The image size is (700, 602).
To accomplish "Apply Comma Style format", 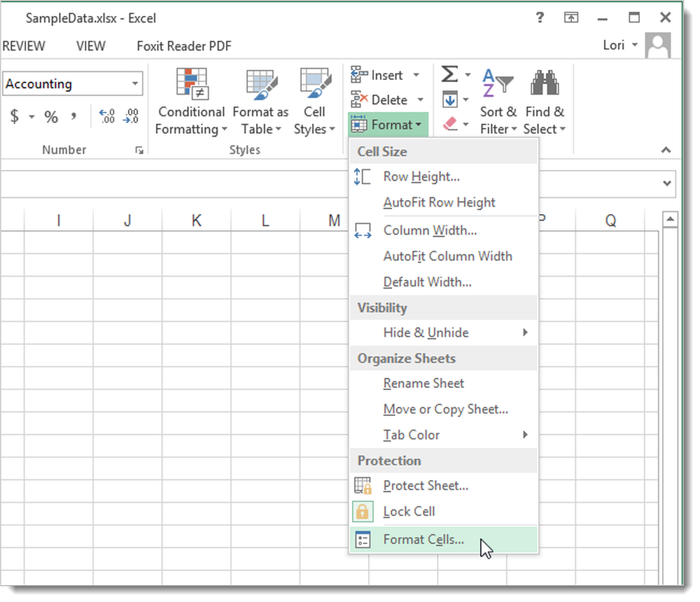I will (73, 117).
